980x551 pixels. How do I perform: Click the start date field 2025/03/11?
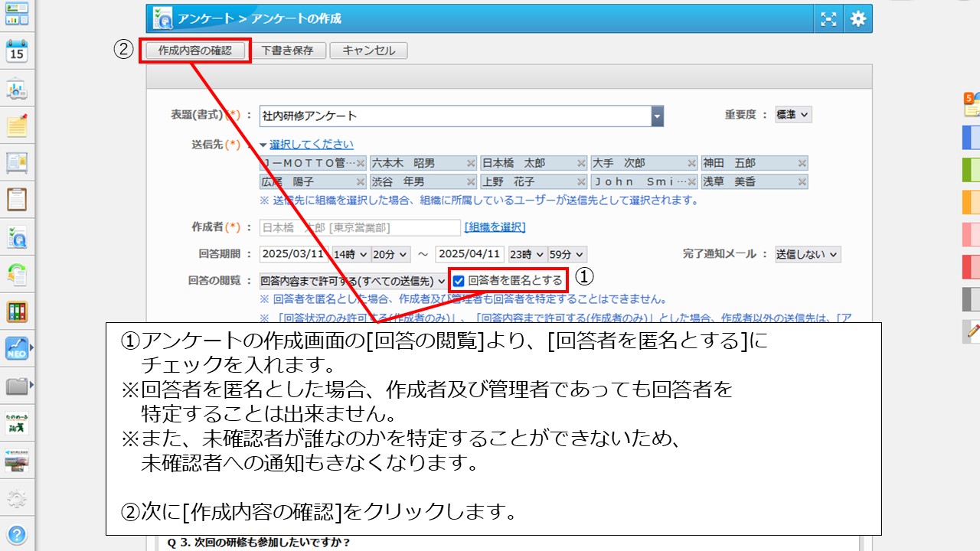(294, 254)
